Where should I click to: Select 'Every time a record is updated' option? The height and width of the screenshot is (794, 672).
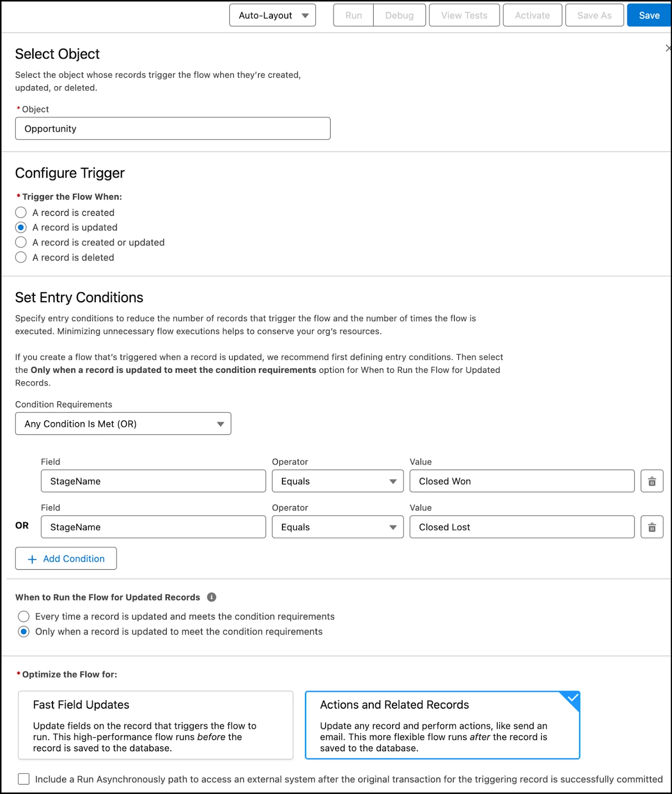pyautogui.click(x=23, y=616)
